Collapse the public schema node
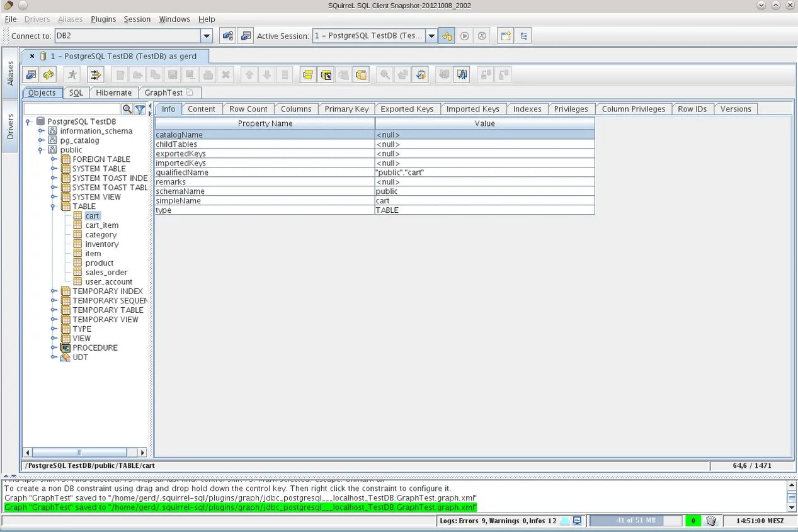Viewport: 798px width, 532px height. [x=41, y=150]
